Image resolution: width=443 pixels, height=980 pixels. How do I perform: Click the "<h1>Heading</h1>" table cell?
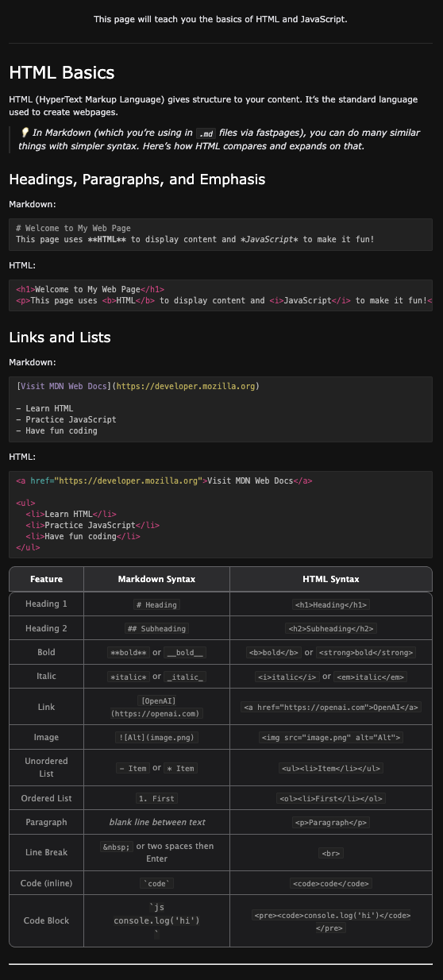pyautogui.click(x=331, y=604)
